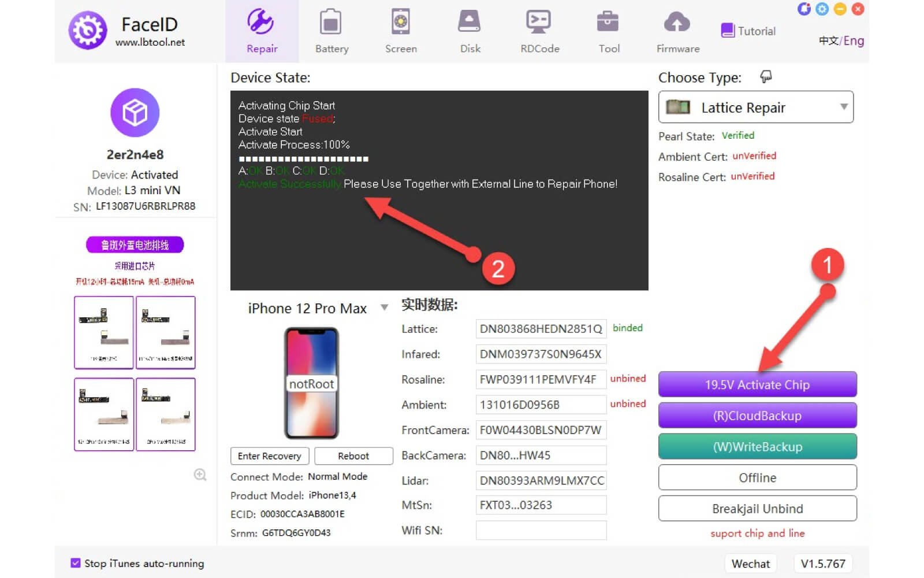Open the top-left battery cable thumbnail
The width and height of the screenshot is (924, 578).
click(x=104, y=332)
